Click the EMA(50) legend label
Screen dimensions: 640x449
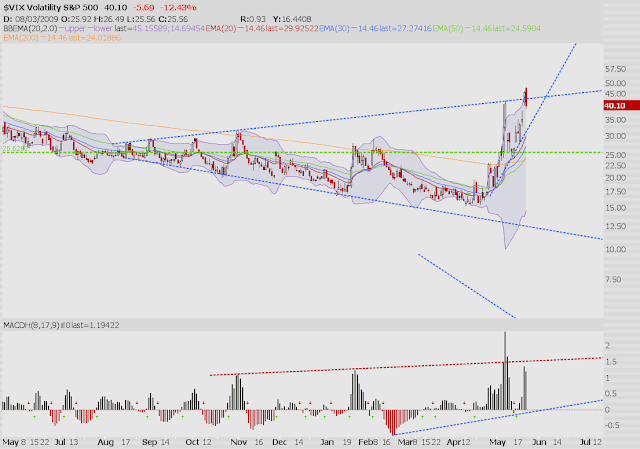click(448, 29)
